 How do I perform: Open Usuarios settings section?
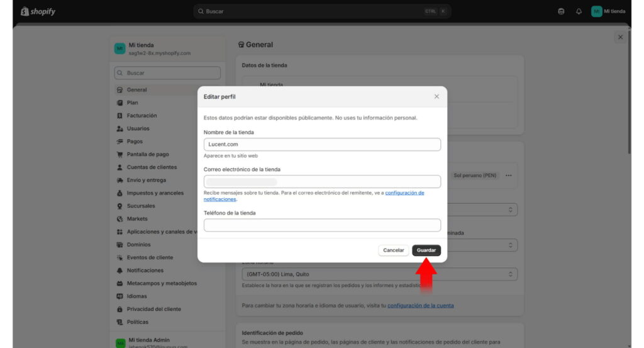tap(138, 128)
